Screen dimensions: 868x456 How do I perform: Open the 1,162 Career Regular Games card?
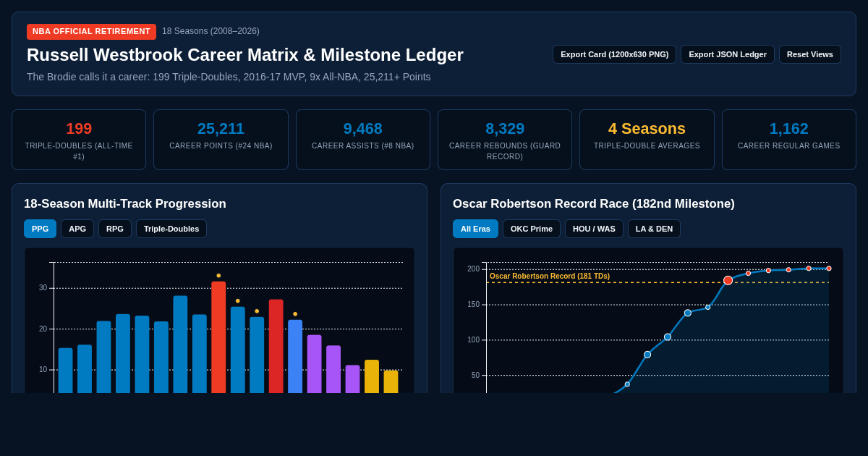coord(789,140)
